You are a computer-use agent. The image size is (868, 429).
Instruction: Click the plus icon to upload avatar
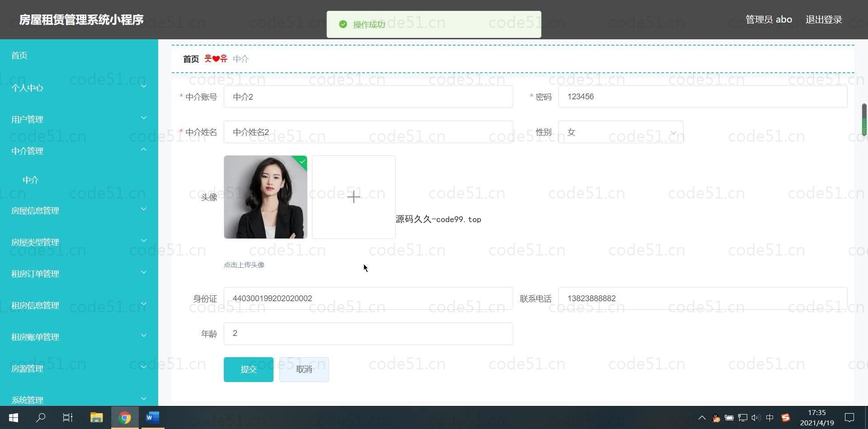pyautogui.click(x=354, y=197)
